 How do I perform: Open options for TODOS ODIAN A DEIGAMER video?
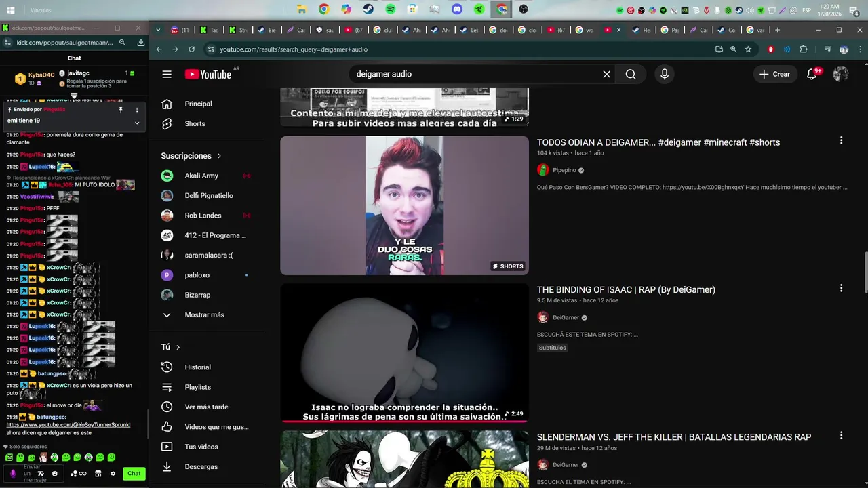841,140
